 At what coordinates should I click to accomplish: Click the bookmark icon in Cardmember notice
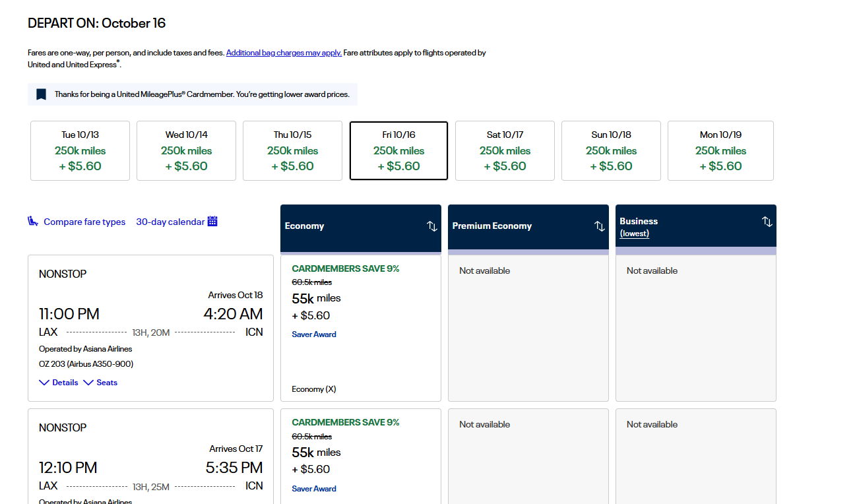pos(41,94)
